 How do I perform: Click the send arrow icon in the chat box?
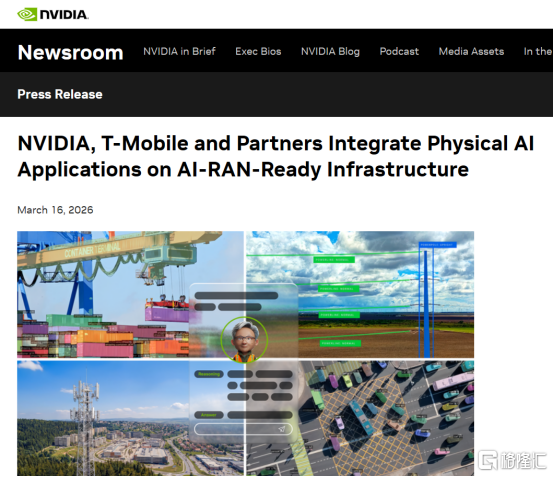pyautogui.click(x=281, y=429)
